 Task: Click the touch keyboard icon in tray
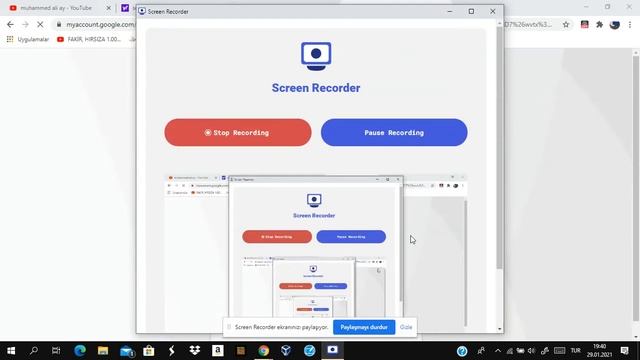pos(560,351)
